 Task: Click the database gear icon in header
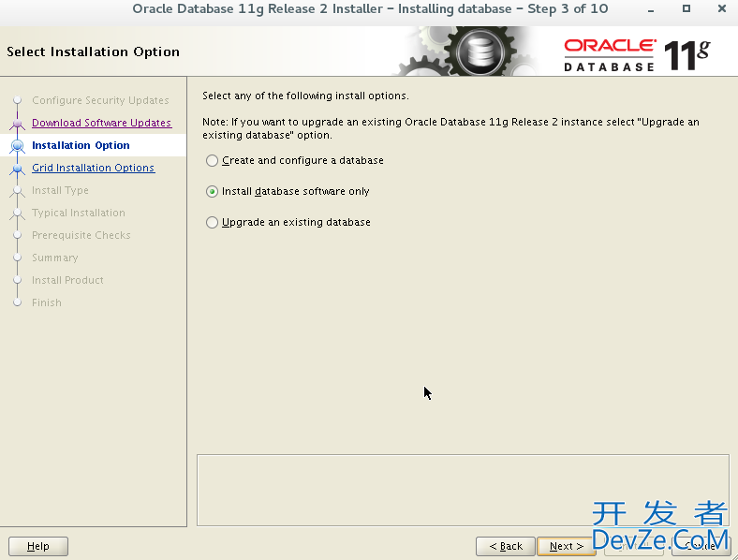point(480,52)
